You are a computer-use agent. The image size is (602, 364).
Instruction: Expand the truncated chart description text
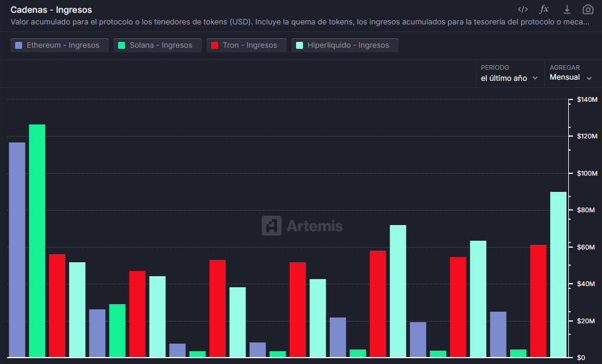click(x=300, y=22)
